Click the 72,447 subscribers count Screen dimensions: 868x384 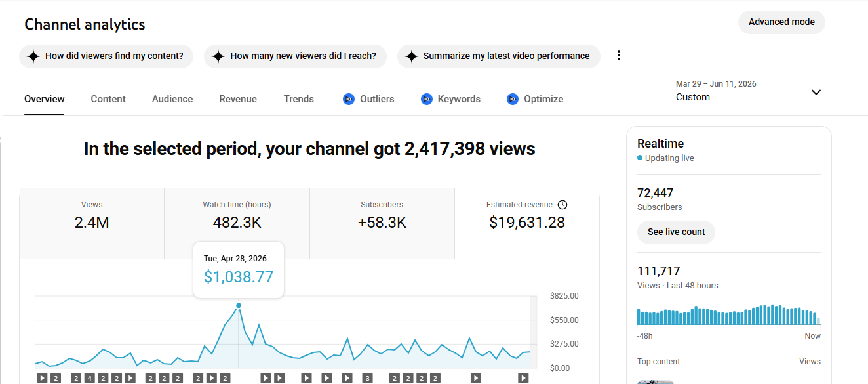(656, 193)
